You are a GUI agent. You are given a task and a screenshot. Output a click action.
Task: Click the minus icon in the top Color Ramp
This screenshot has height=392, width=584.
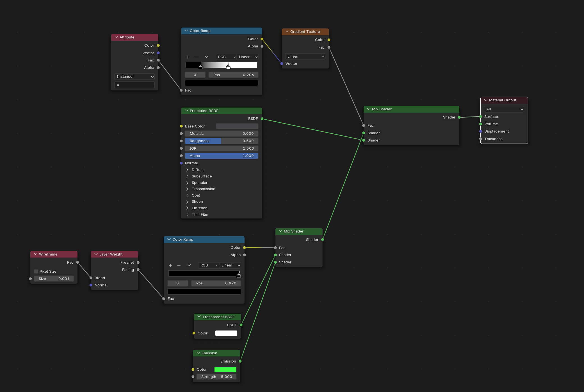coord(196,57)
